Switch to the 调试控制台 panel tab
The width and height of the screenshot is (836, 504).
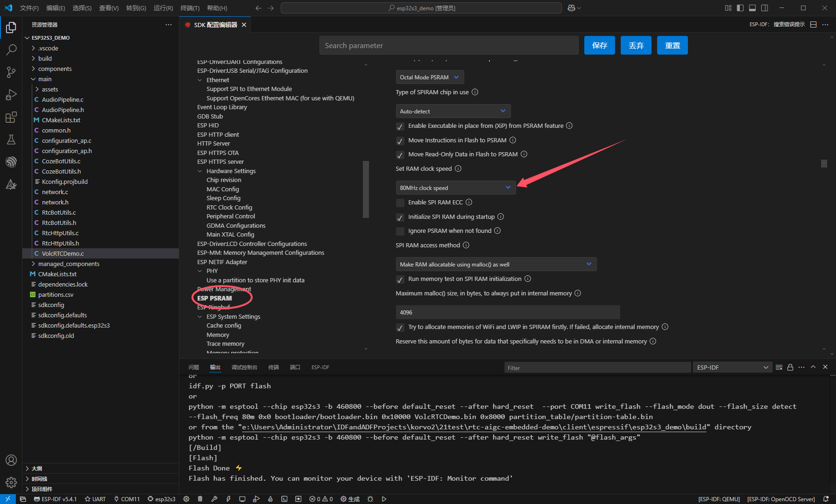coord(244,367)
